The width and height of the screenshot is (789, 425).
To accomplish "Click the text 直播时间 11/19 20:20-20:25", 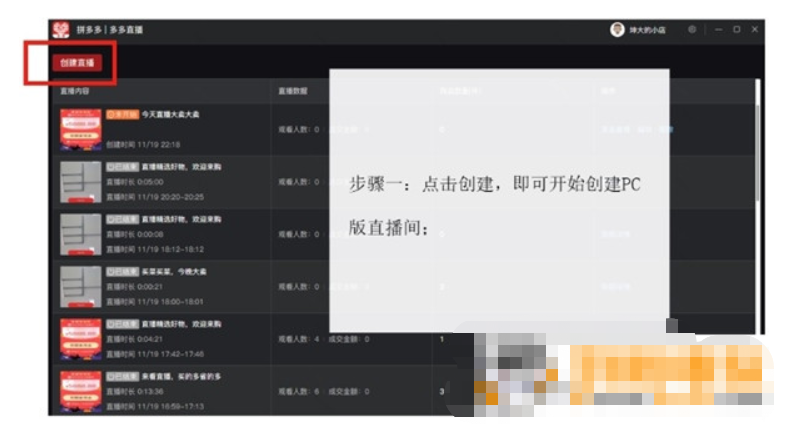I will 155,197.
